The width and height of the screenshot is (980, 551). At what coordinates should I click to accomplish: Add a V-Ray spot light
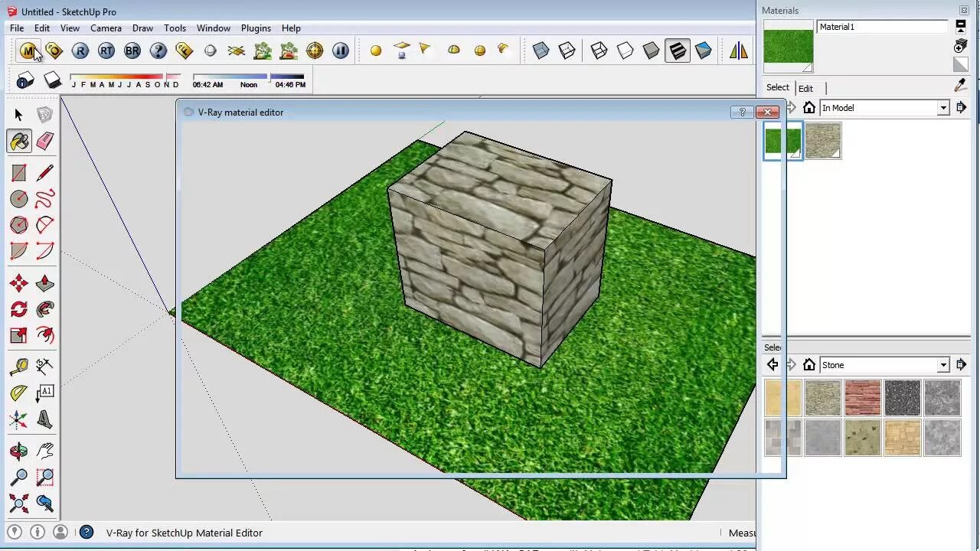(425, 51)
